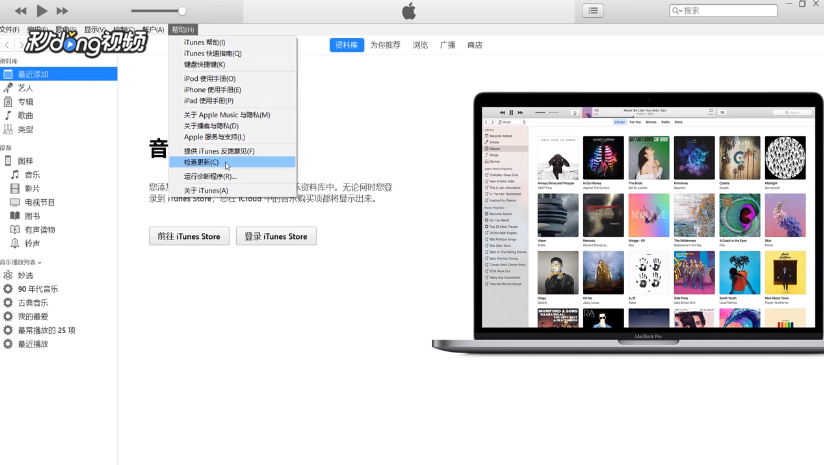Switch to the 广播 tab
Viewport: 824px width, 465px height.
(447, 45)
